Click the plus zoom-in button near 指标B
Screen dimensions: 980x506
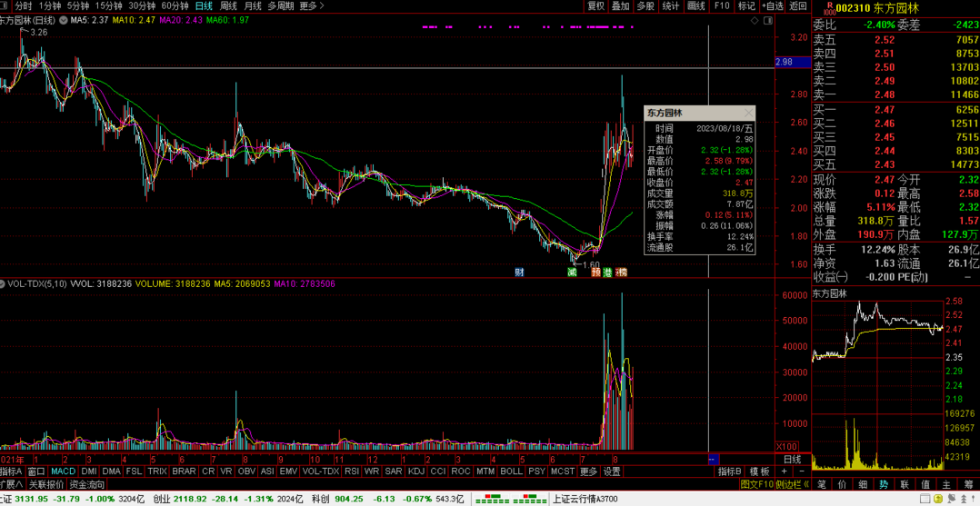tap(785, 471)
